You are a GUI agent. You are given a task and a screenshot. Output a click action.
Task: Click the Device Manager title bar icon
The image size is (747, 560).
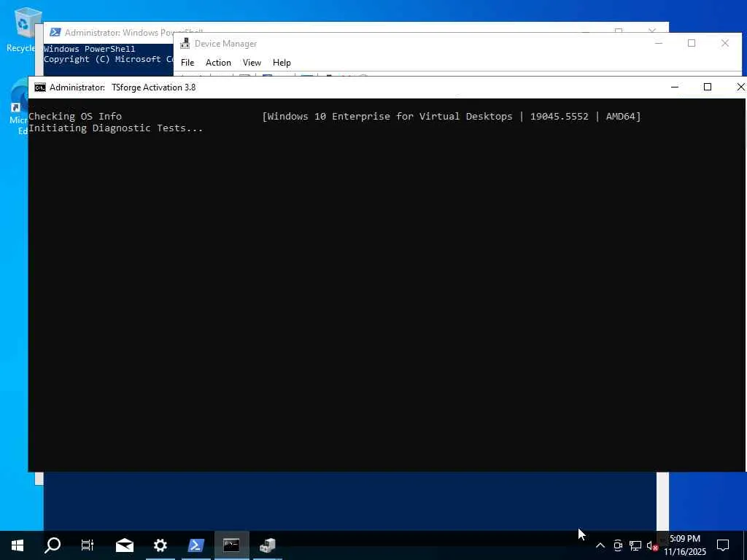click(185, 44)
